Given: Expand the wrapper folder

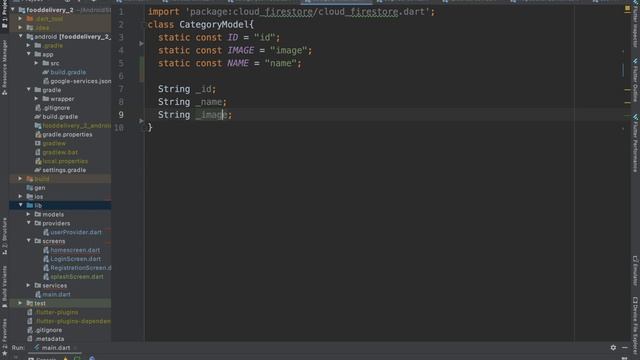Looking at the screenshot, I should point(36,98).
